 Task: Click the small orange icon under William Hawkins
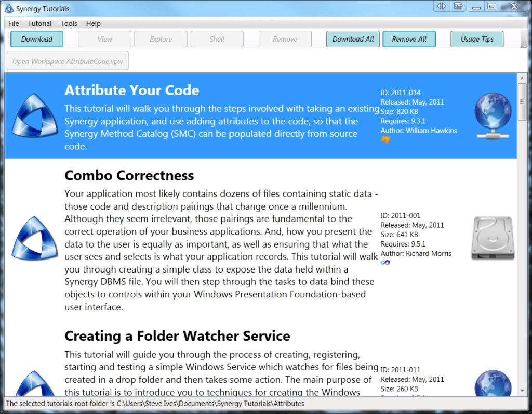[x=385, y=139]
